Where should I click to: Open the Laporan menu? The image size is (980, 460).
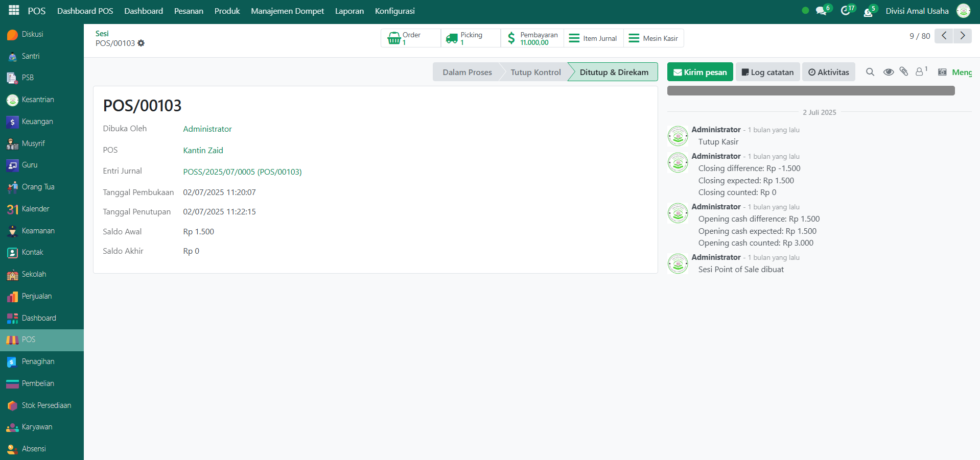[349, 11]
